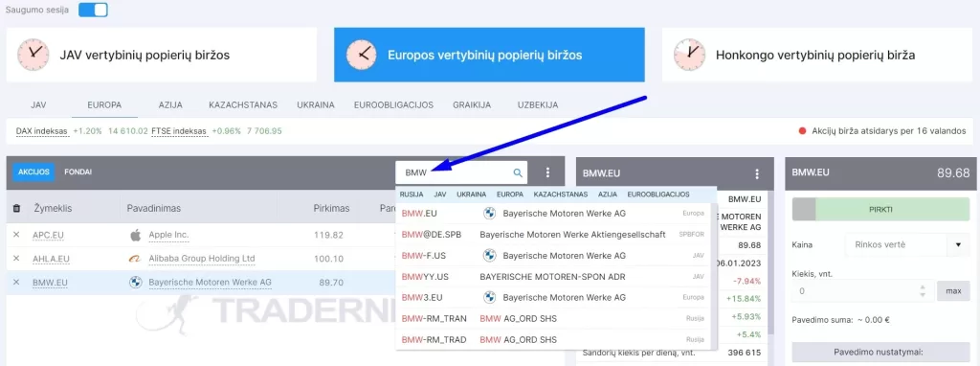
Task: Click the Apple logo icon
Action: point(135,236)
